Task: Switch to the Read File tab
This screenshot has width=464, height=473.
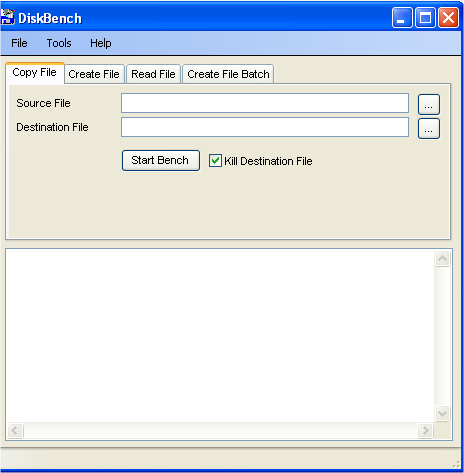Action: point(153,74)
